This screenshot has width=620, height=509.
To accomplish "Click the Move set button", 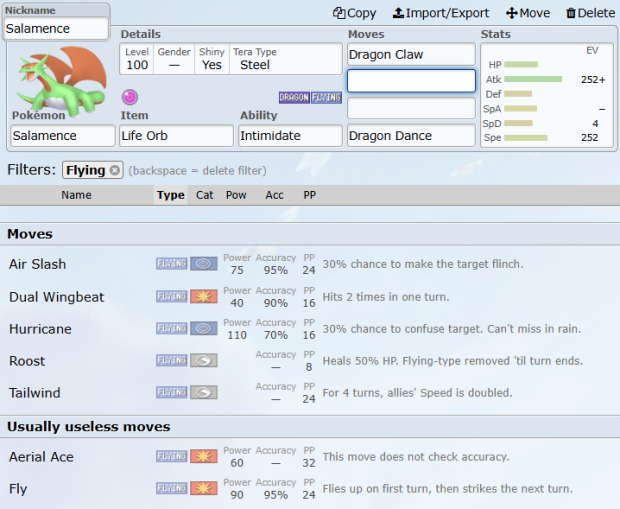I will (x=528, y=13).
